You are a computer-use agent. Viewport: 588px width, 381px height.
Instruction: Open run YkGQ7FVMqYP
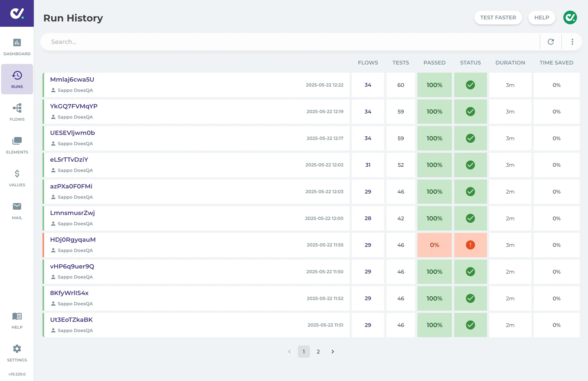(74, 106)
